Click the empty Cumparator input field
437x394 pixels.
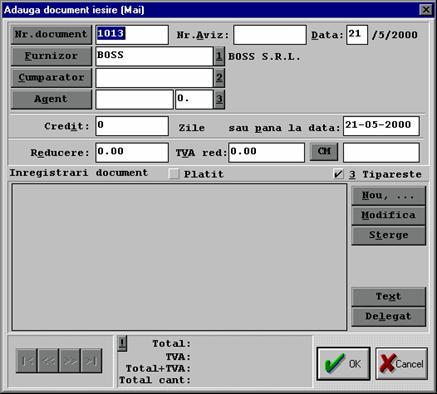(x=154, y=78)
